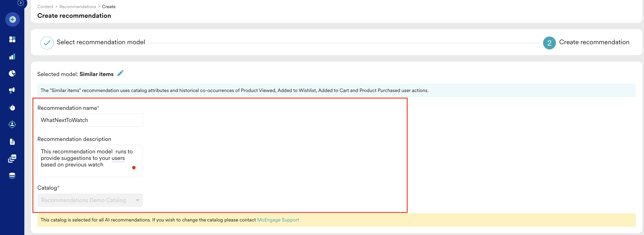Select the step 2 Create recommendation indicator
Viewport: 644px width, 235px height.
(549, 43)
